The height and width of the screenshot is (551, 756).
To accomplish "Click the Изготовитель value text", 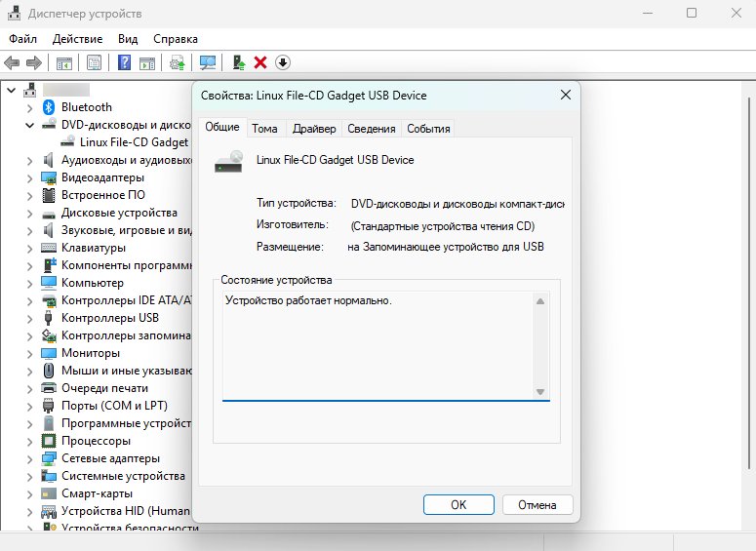I will click(x=443, y=226).
